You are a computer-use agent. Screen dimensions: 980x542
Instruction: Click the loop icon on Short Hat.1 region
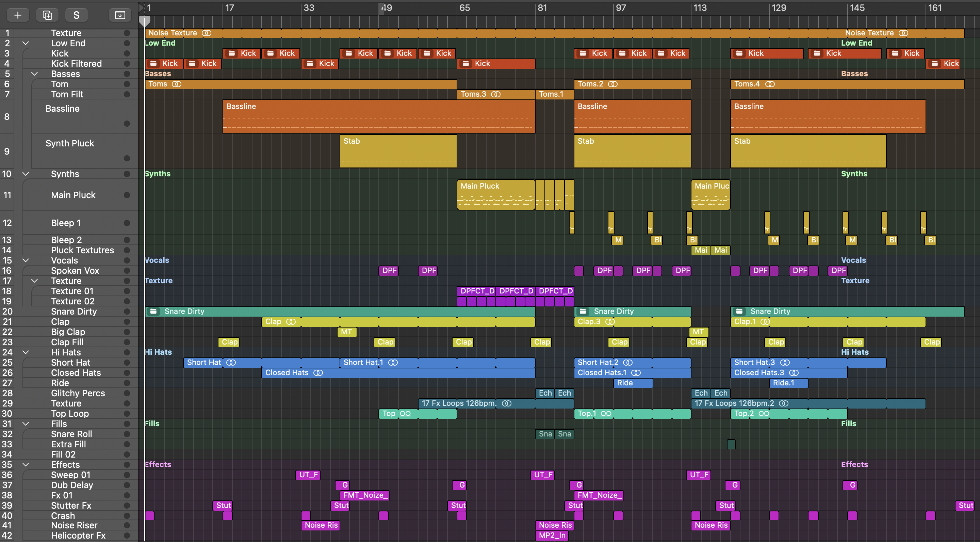[x=393, y=363]
